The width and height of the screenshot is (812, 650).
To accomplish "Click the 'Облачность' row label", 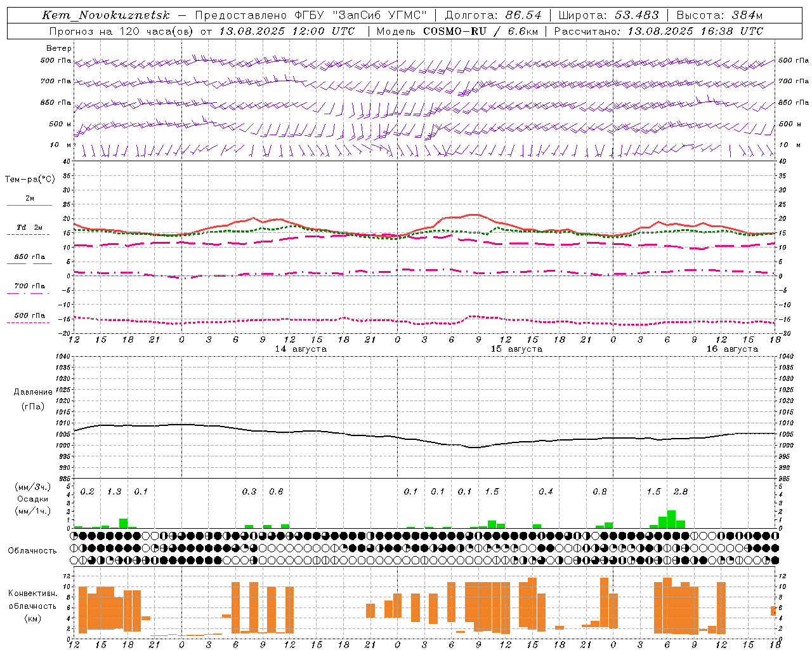I will point(32,551).
